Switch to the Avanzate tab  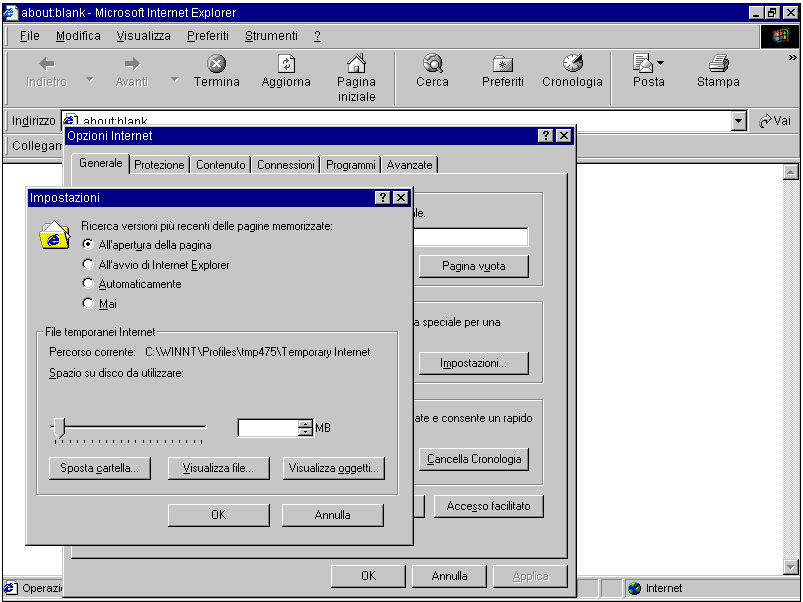click(409, 165)
